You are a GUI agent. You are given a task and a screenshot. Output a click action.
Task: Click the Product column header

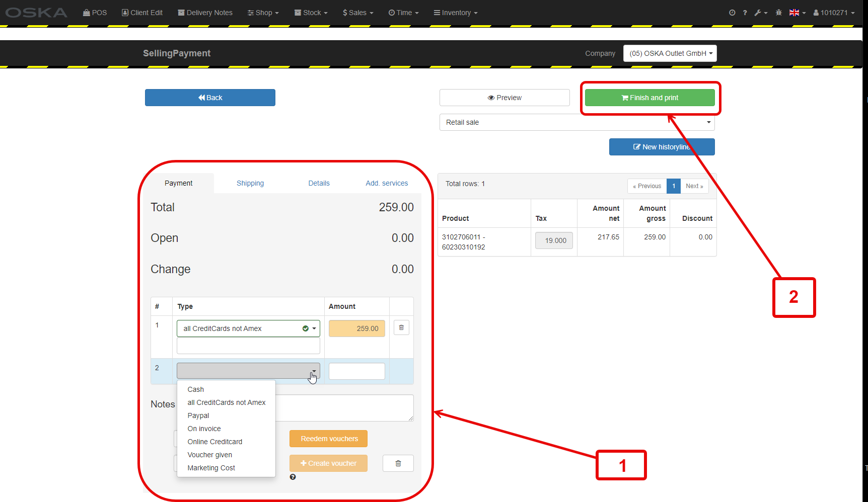click(x=456, y=218)
